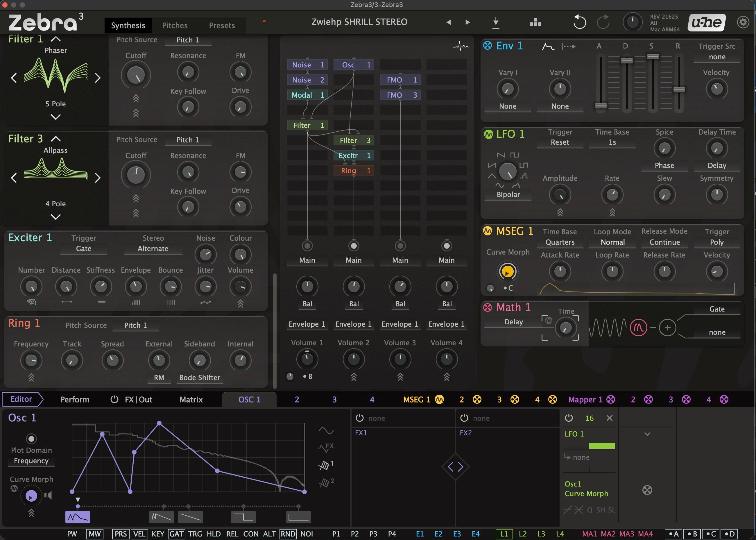This screenshot has width=756, height=540.
Task: Open Exciter 1 Stereo Alternate dropdown
Action: tap(153, 249)
